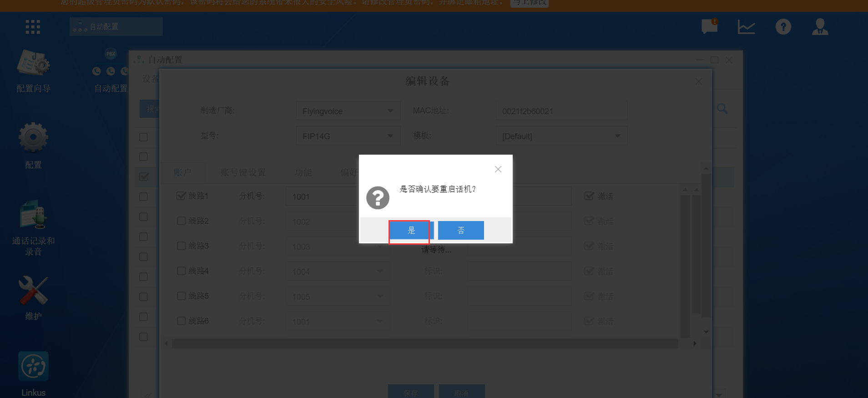Open the user account icon
The width and height of the screenshot is (868, 398).
(820, 27)
